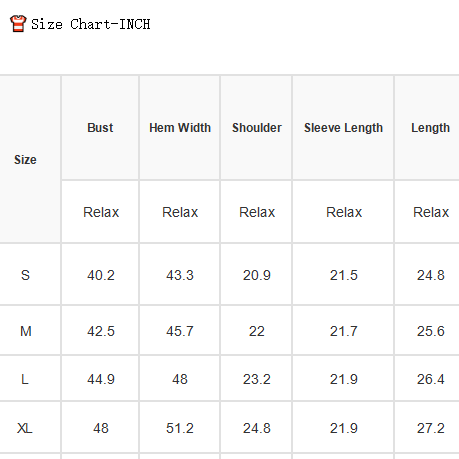The width and height of the screenshot is (459, 459).
Task: Select the Shoulder column header
Action: (x=257, y=128)
